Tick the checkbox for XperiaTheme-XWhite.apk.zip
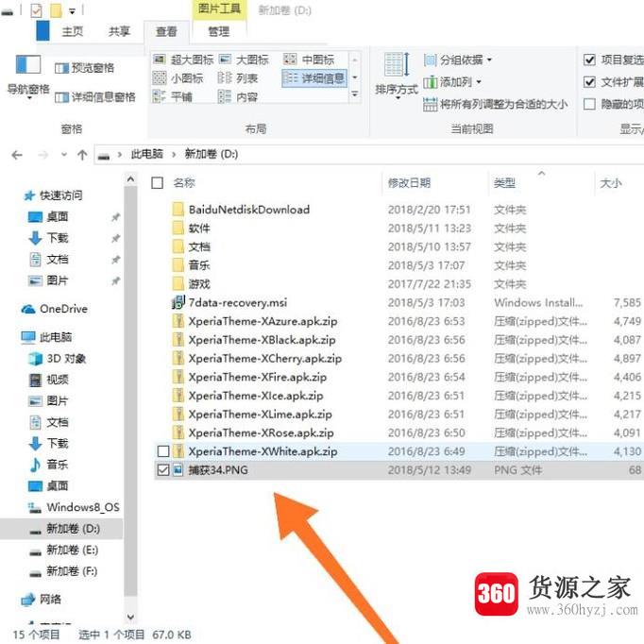Viewport: 644px width, 644px height. pos(163,451)
